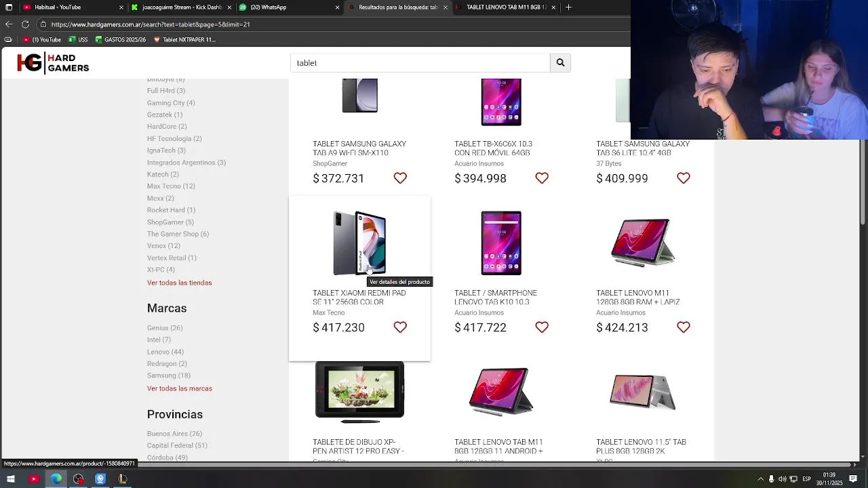Image resolution: width=868 pixels, height=488 pixels.
Task: Show hidden system tray icons chevron
Action: 760,479
